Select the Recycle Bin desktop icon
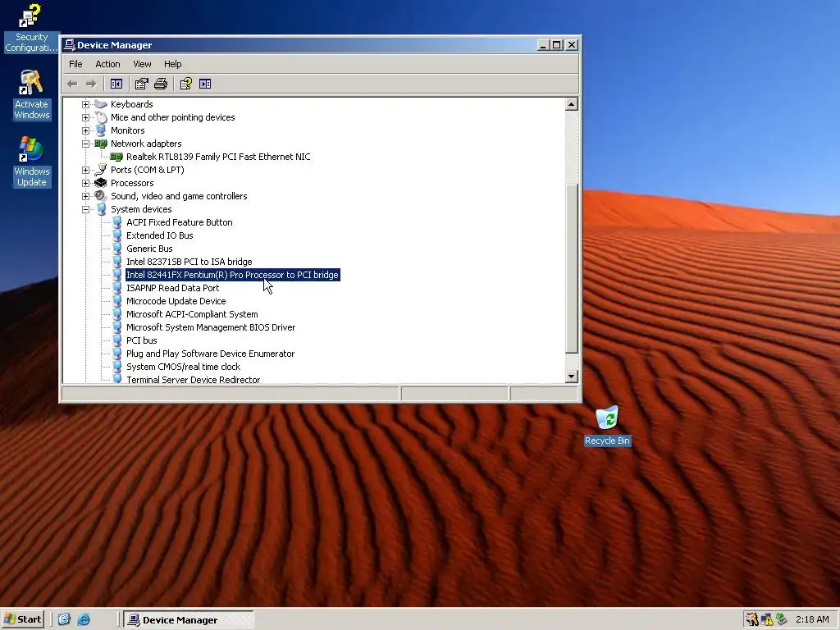Viewport: 840px width, 630px height. pyautogui.click(x=608, y=426)
